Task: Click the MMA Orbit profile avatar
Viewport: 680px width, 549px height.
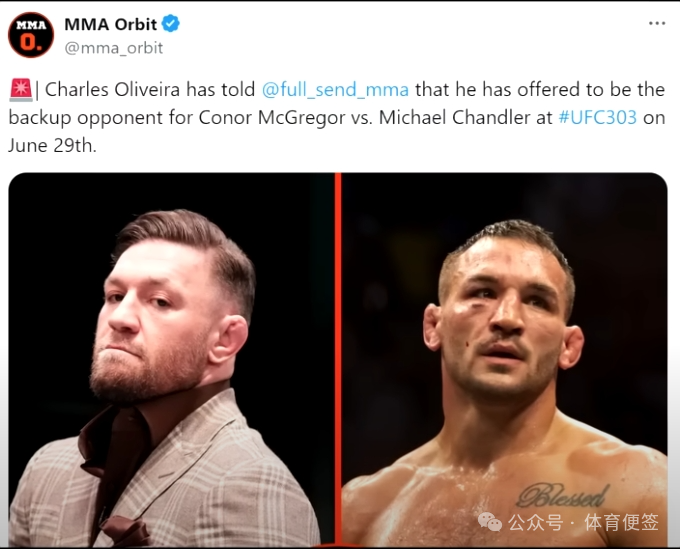Action: [31, 35]
